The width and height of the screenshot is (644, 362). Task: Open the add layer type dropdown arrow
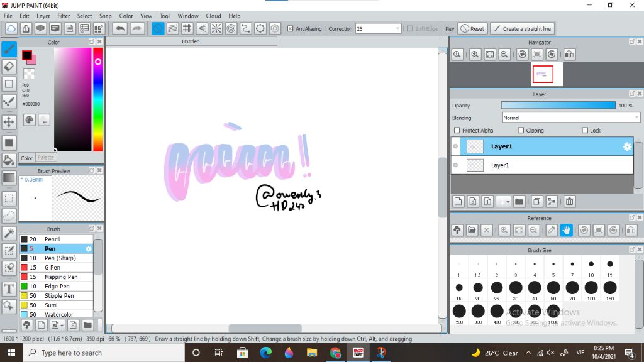tap(508, 202)
